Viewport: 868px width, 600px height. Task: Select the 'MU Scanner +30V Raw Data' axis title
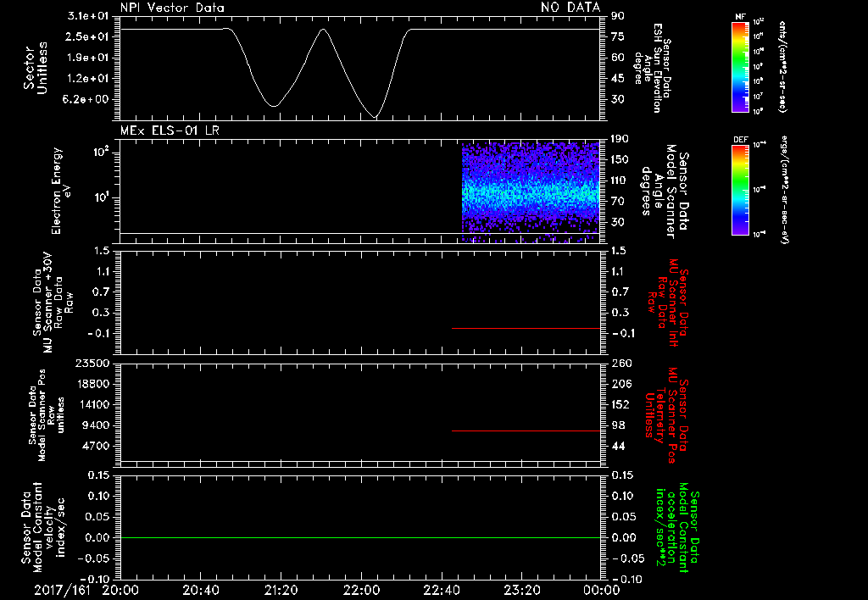coord(52,303)
